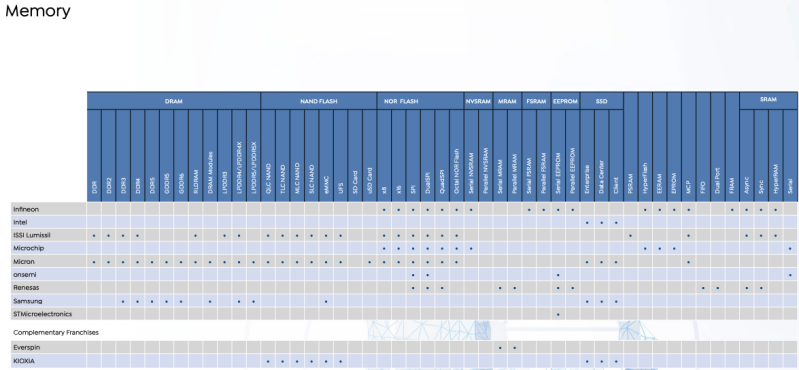
Task: Click the onsemi row label
Action: tap(24, 275)
